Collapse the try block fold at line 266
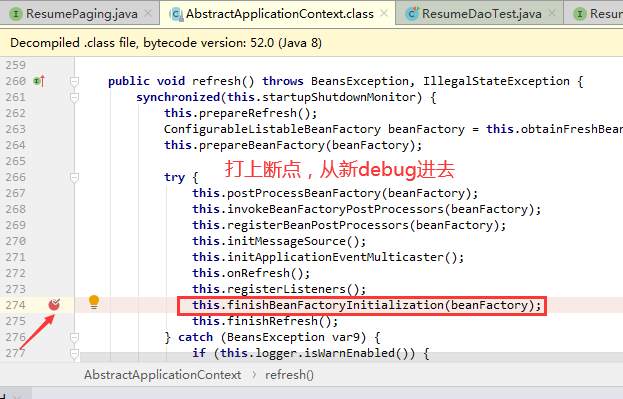Image resolution: width=623 pixels, height=399 pixels. (74, 177)
